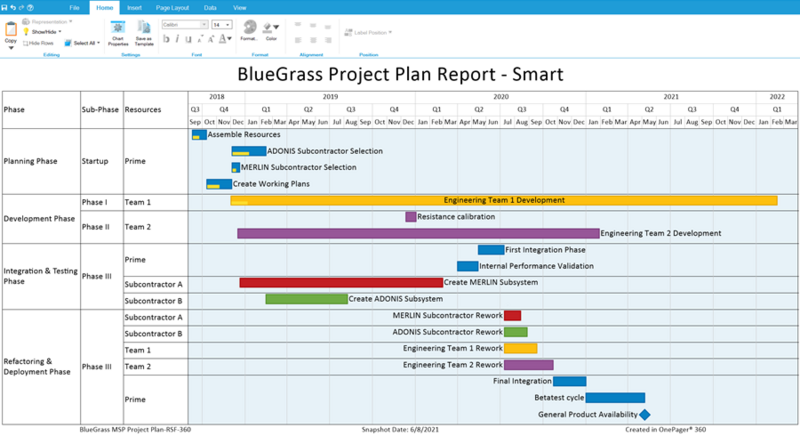Toggle italic font formatting
The height and width of the screenshot is (436, 800).
[177, 39]
